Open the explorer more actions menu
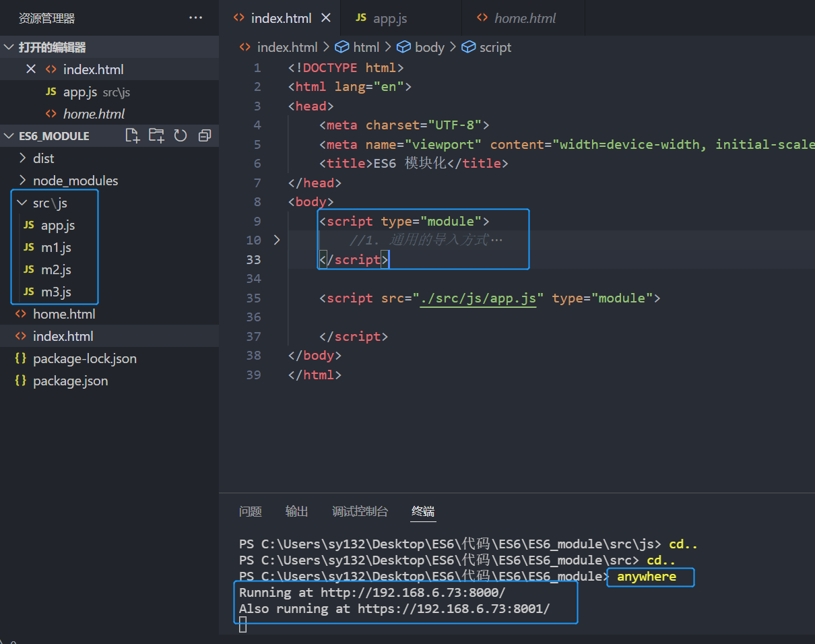815x644 pixels. pos(195,18)
